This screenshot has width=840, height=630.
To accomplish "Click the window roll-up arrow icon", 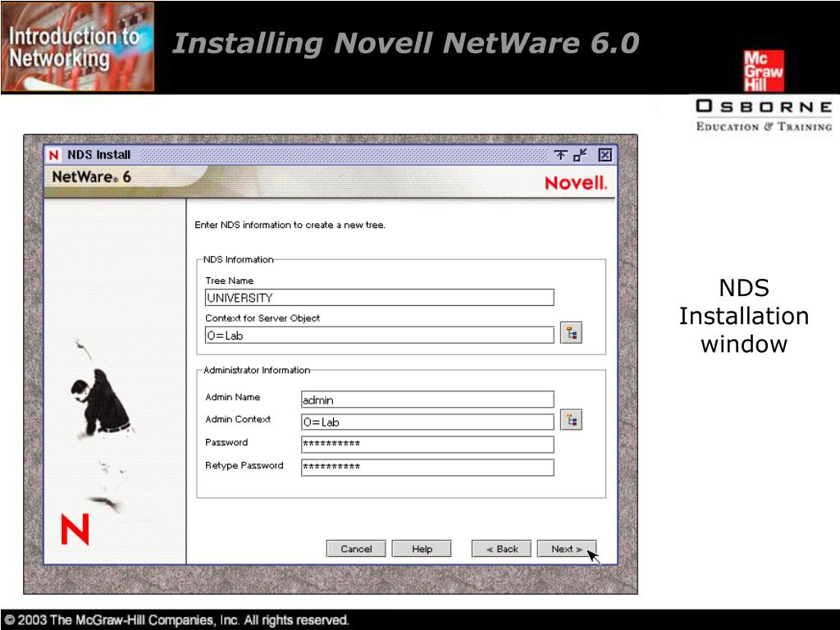I will pos(560,155).
